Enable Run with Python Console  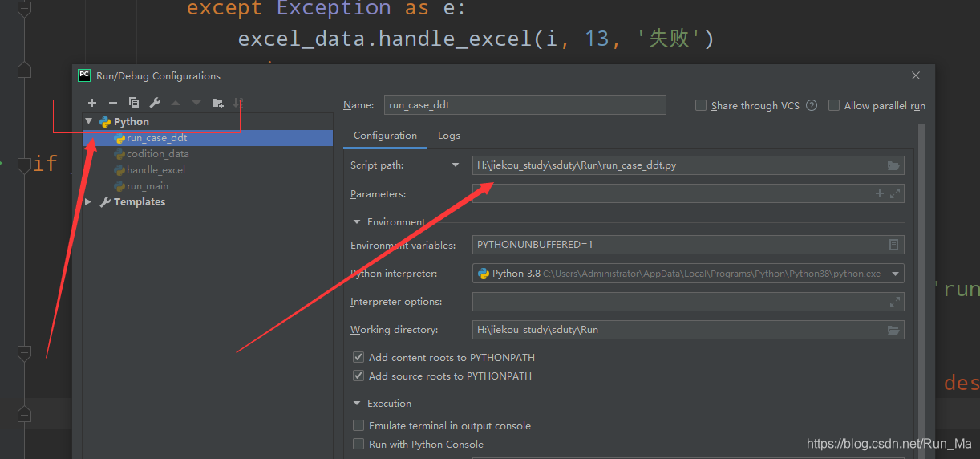tap(358, 444)
